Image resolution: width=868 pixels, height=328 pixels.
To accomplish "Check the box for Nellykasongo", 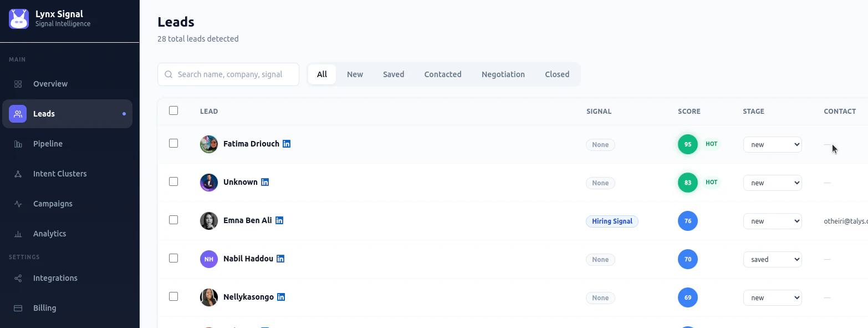I will pyautogui.click(x=173, y=296).
